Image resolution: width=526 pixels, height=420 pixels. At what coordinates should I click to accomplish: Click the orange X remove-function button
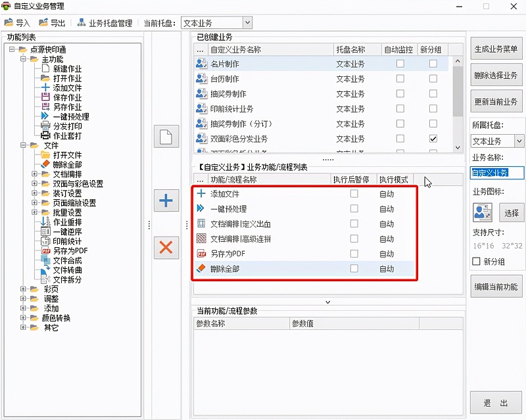(x=166, y=248)
